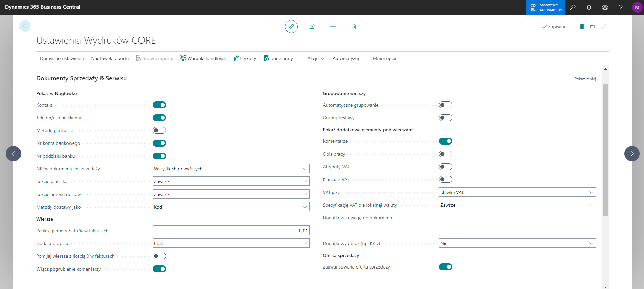The image size is (644, 289).
Task: Open the search magnifier icon
Action: pos(573,7)
